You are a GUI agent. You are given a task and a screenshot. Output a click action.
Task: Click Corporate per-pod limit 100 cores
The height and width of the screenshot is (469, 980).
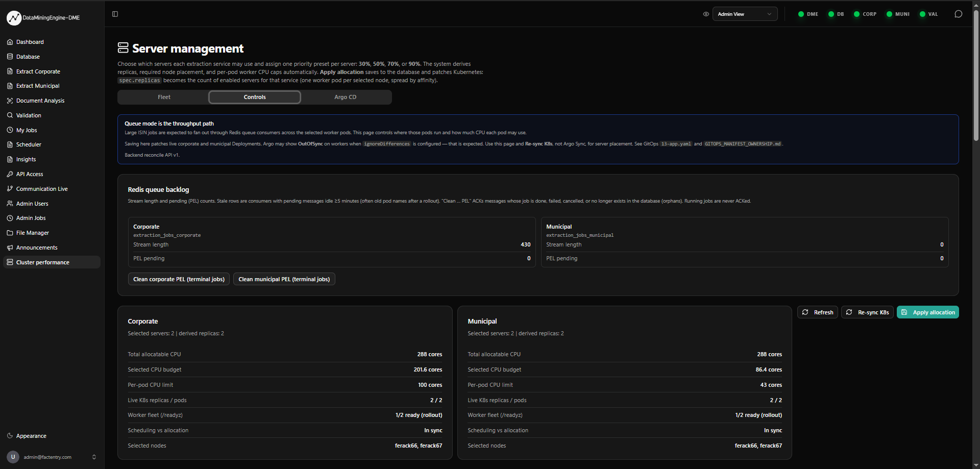click(430, 385)
